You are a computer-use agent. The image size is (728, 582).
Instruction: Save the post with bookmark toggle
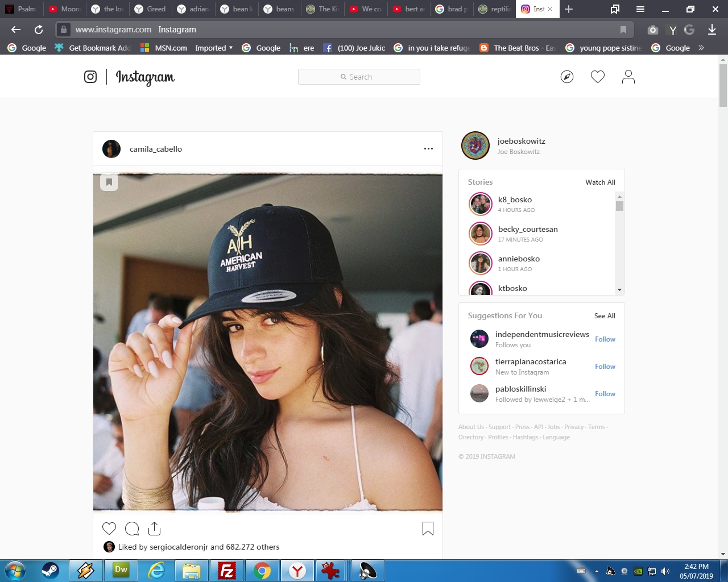tap(428, 529)
